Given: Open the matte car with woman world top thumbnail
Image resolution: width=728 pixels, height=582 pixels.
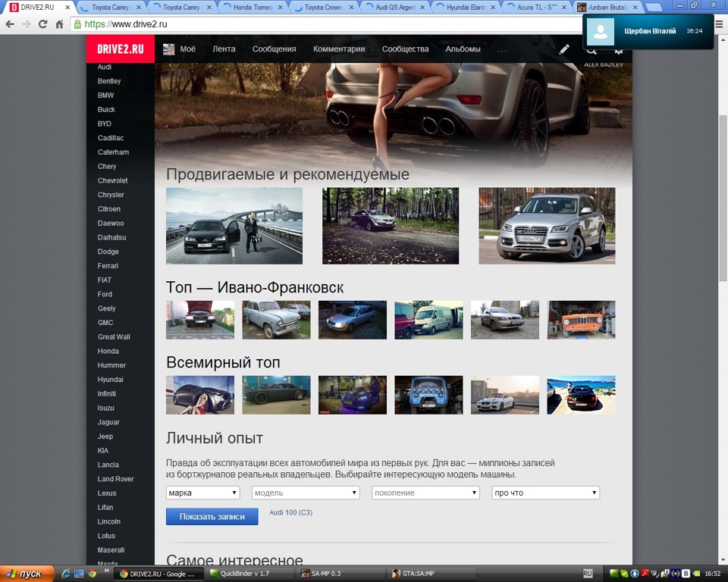Looking at the screenshot, I should pyautogui.click(x=200, y=395).
